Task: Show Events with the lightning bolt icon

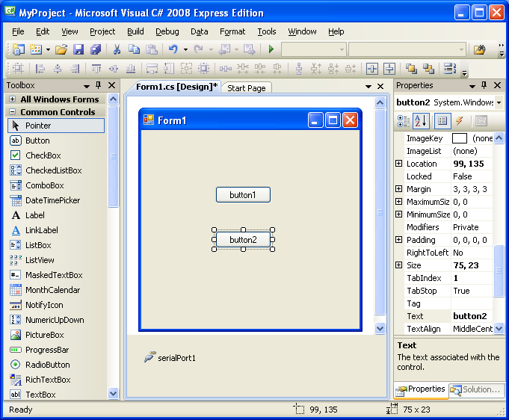Action: tap(460, 121)
